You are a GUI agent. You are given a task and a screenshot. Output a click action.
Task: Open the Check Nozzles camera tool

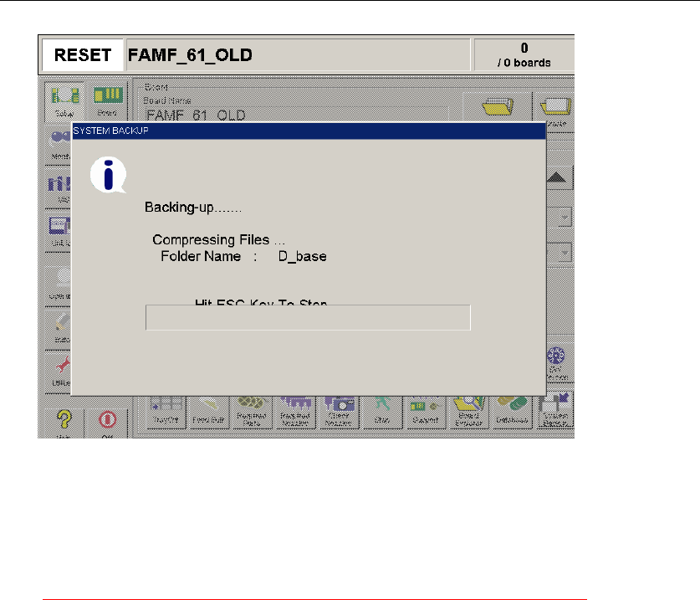coord(339,411)
